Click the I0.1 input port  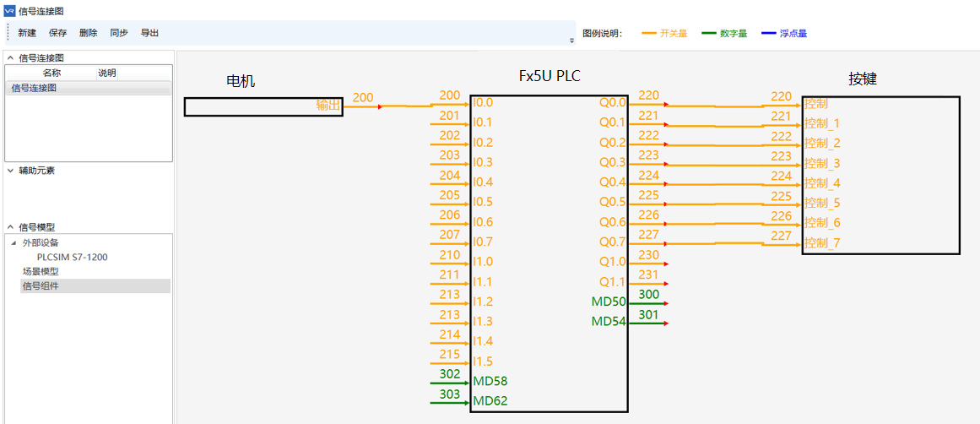coord(484,122)
